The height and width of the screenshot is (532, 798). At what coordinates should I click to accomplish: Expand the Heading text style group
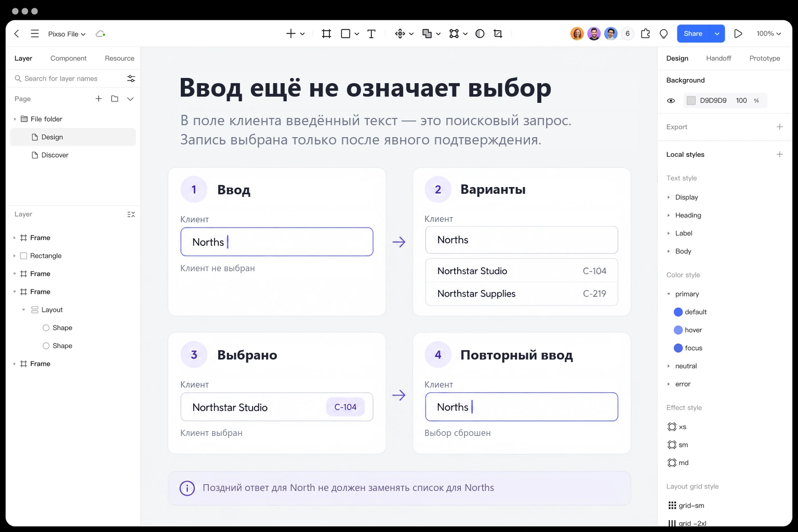[669, 215]
